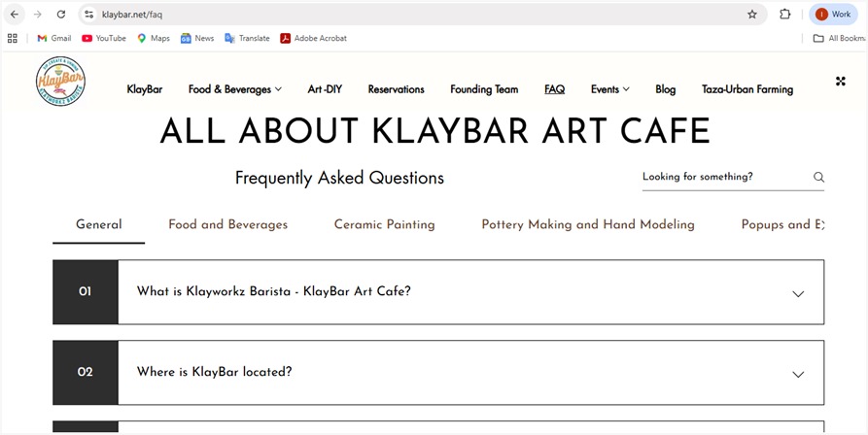
Task: Switch to Pottery Making and Hand Modeling tab
Action: point(588,224)
